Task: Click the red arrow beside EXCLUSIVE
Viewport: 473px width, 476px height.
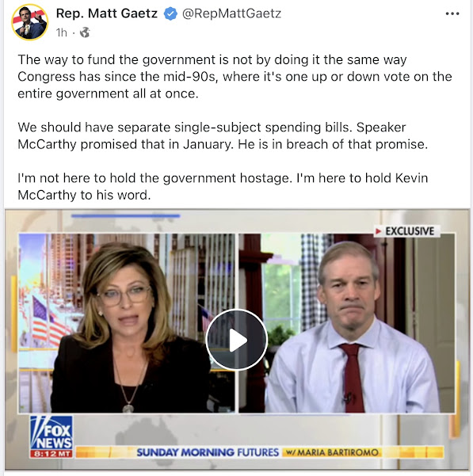Action: 378,231
